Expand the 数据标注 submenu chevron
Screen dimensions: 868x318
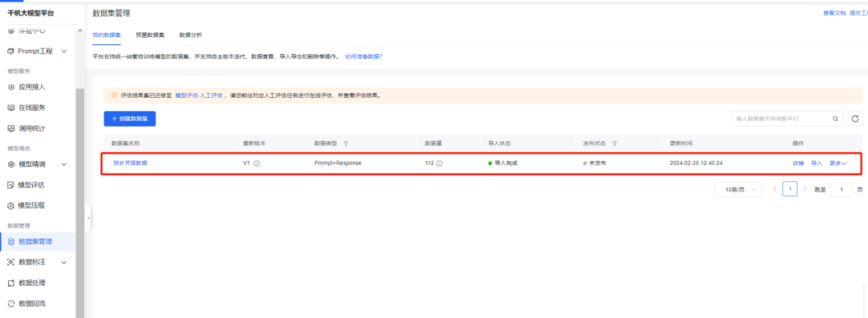tap(63, 262)
